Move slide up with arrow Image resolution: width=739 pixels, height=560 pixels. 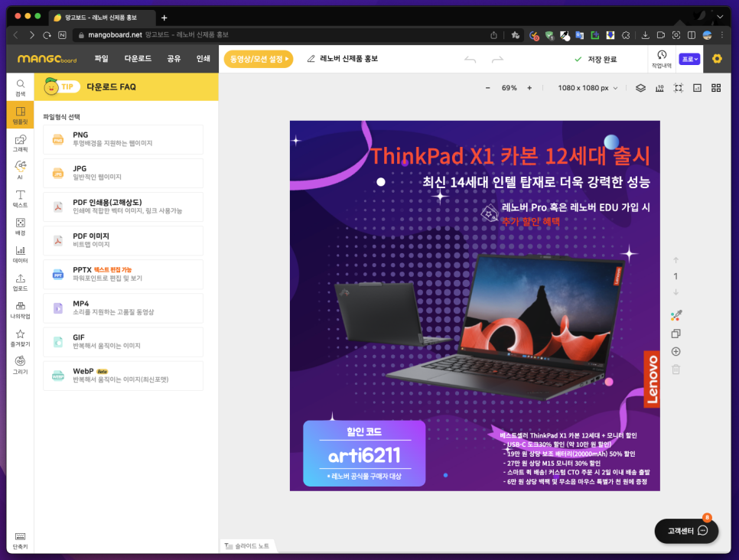676,260
